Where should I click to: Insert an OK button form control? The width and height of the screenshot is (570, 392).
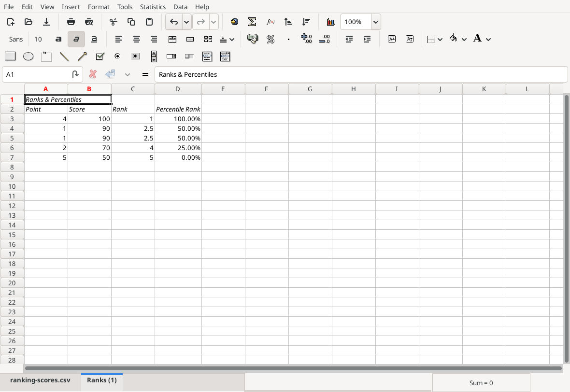135,56
